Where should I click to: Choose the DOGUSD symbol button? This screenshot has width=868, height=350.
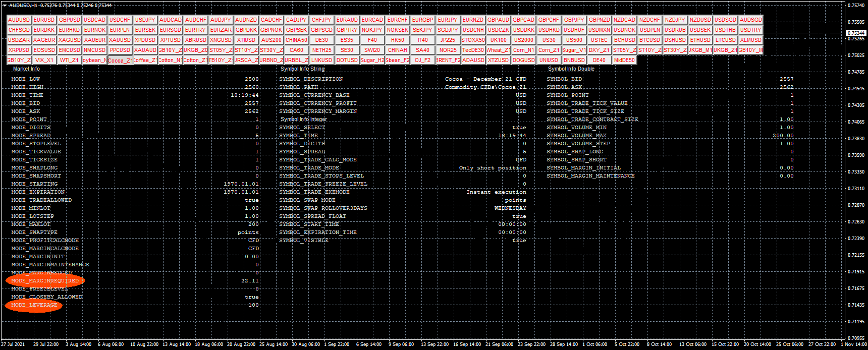click(524, 60)
